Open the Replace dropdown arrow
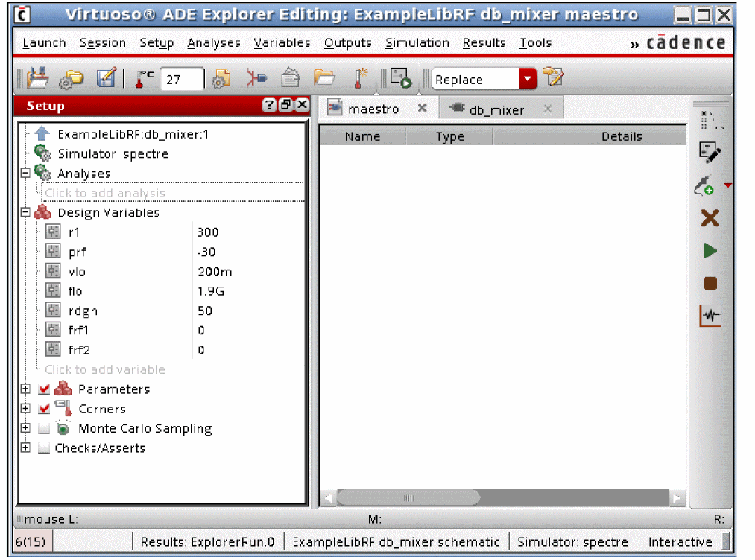Screen dimensions: 755x560 (x=528, y=79)
